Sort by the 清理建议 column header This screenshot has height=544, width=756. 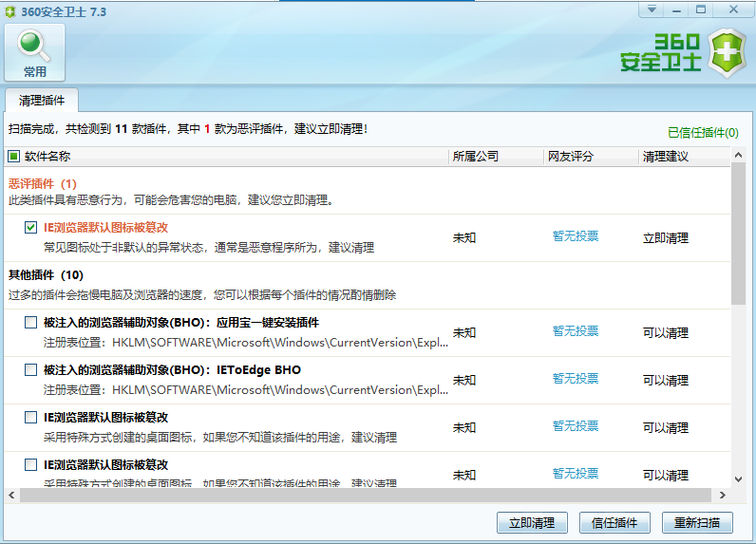pyautogui.click(x=665, y=157)
